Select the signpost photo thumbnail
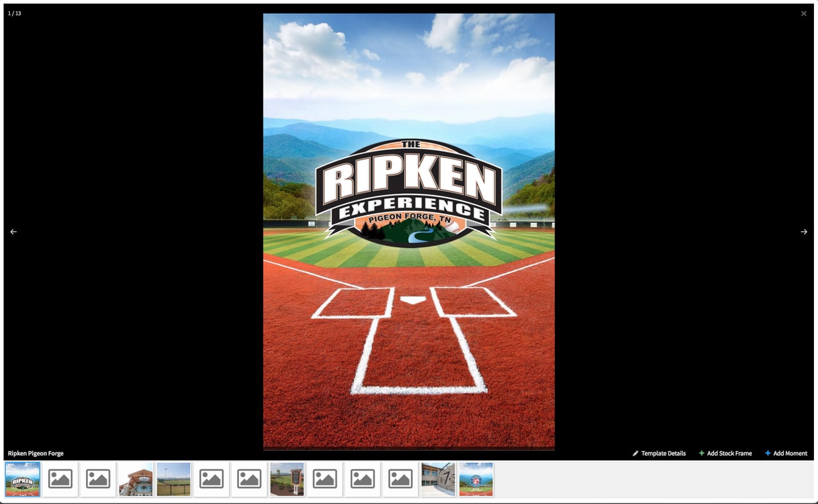This screenshot has height=504, width=818. pyautogui.click(x=287, y=479)
